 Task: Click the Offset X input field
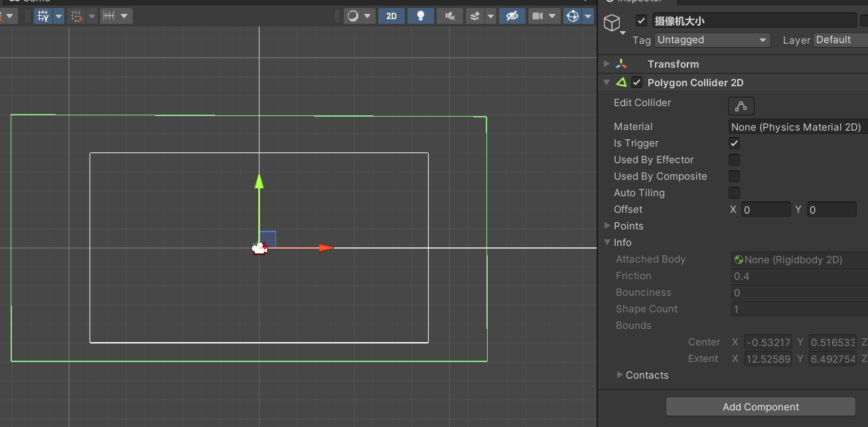766,210
